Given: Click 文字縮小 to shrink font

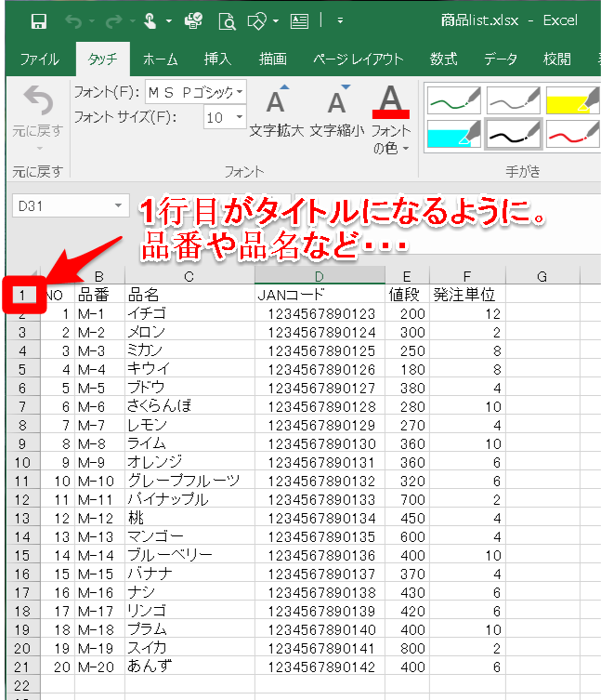Looking at the screenshot, I should click(x=337, y=111).
